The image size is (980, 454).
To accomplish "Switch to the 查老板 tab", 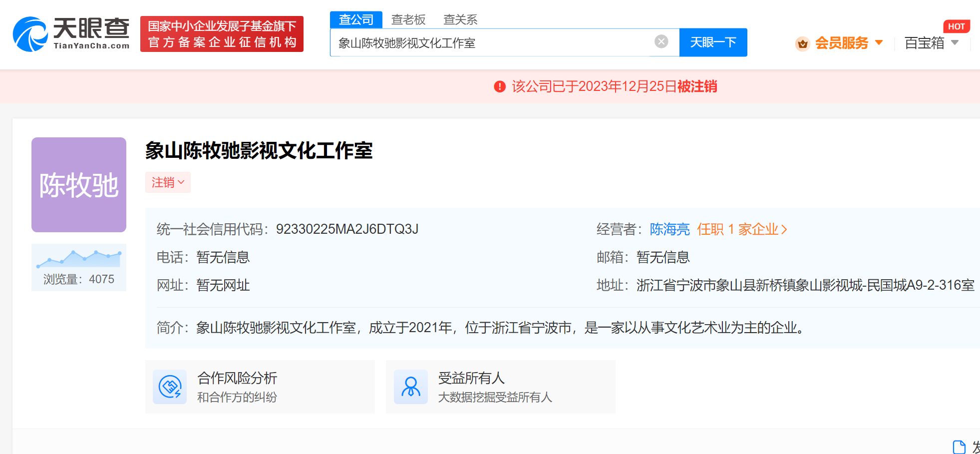I will coord(408,19).
